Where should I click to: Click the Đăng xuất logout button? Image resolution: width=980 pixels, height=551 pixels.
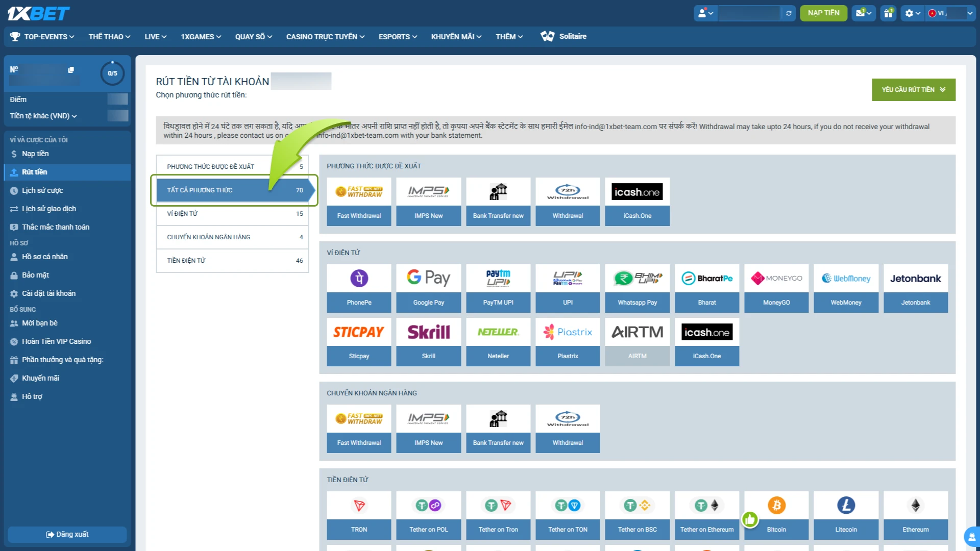coord(67,534)
